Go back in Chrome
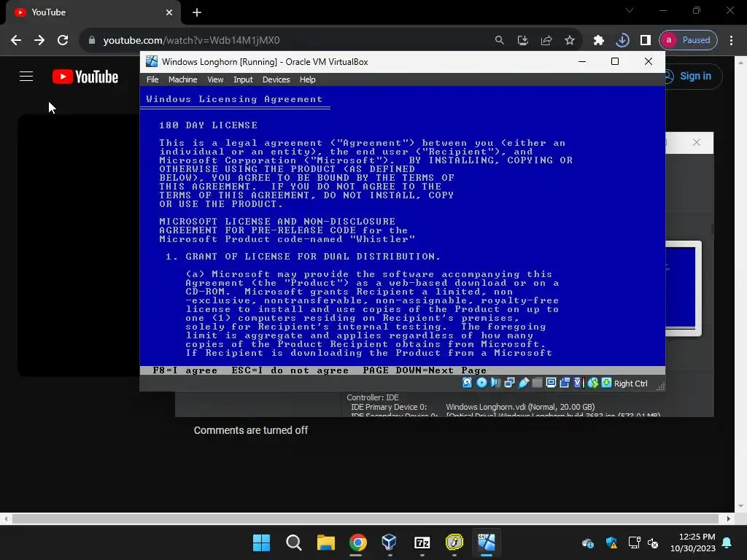747x560 pixels. pyautogui.click(x=16, y=40)
